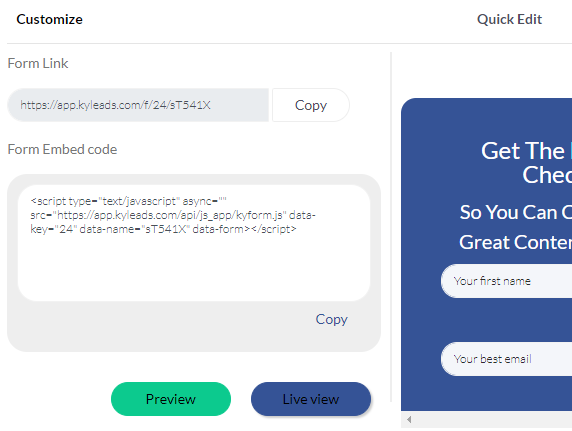Open the Live view

[x=311, y=399]
